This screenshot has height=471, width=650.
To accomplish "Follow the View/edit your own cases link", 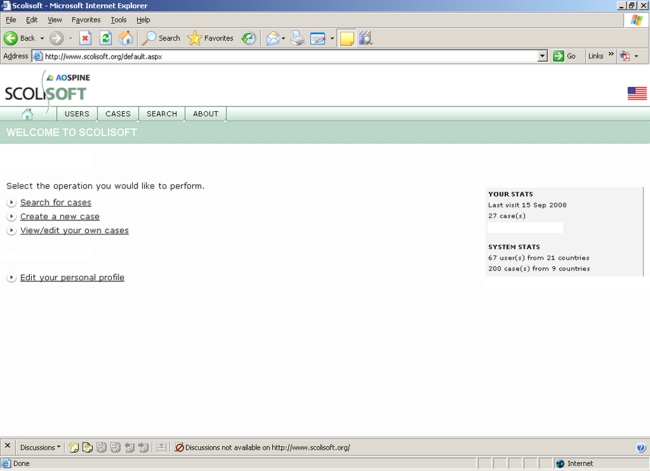I will (74, 231).
